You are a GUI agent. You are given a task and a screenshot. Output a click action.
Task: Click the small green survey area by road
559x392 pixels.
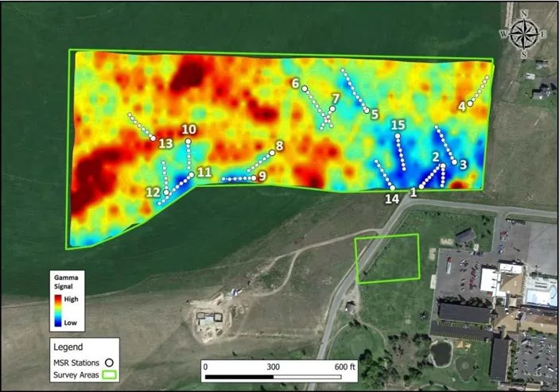click(387, 258)
